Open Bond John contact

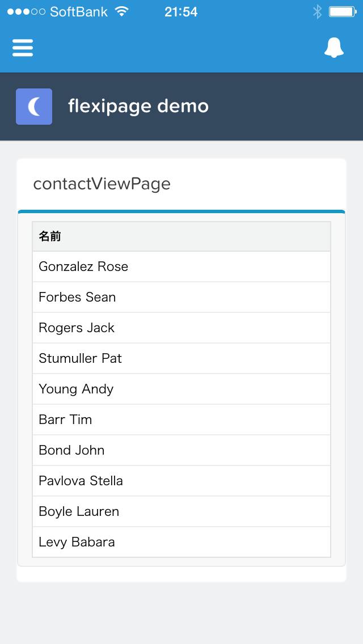[71, 450]
